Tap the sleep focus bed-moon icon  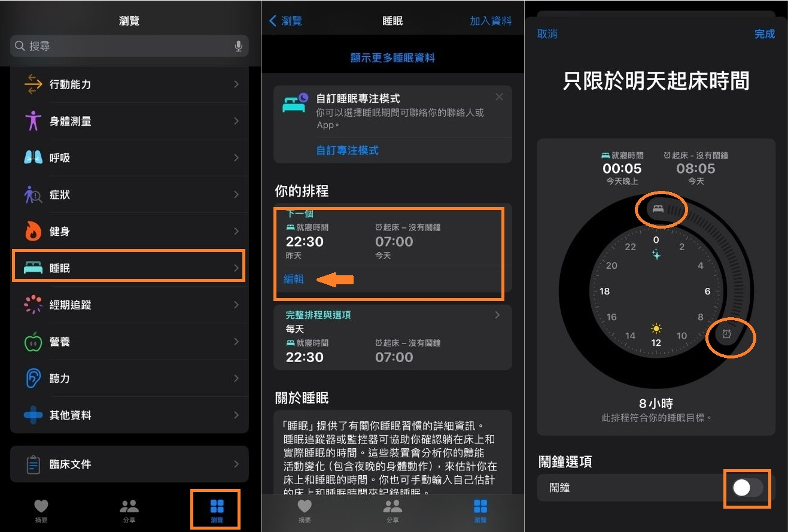(x=296, y=103)
